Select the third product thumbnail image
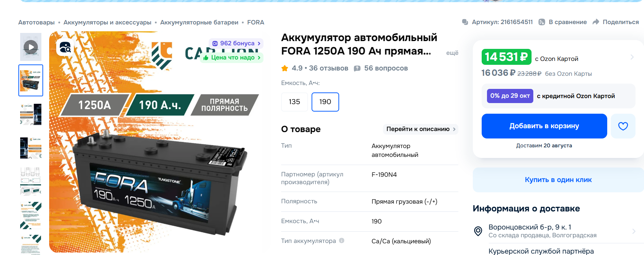 point(31,114)
